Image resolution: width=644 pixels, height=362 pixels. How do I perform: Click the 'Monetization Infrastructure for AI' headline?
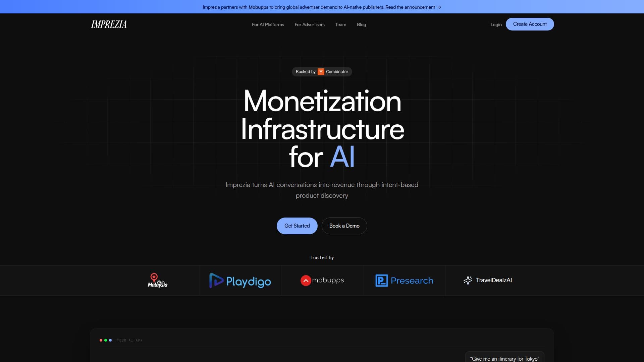click(x=322, y=129)
